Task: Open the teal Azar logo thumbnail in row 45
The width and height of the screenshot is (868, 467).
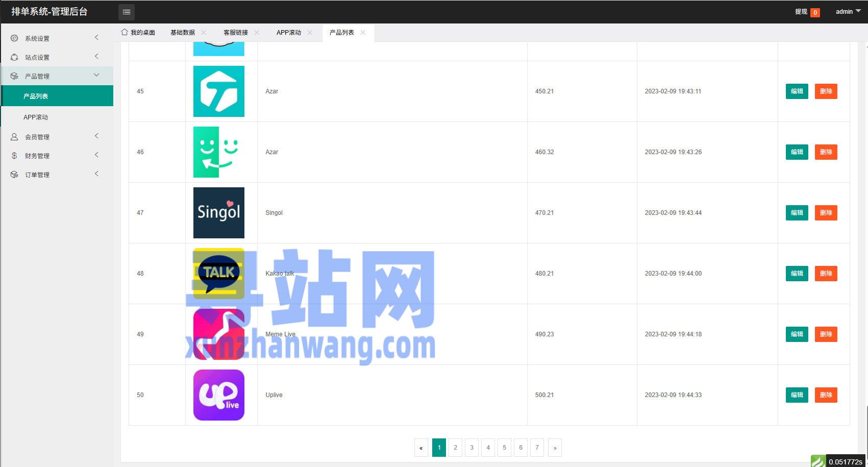Action: 219,91
